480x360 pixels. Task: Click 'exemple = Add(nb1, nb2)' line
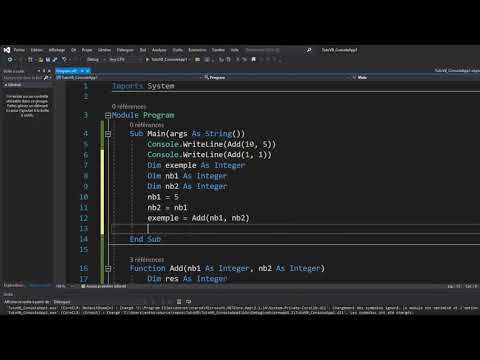click(198, 218)
